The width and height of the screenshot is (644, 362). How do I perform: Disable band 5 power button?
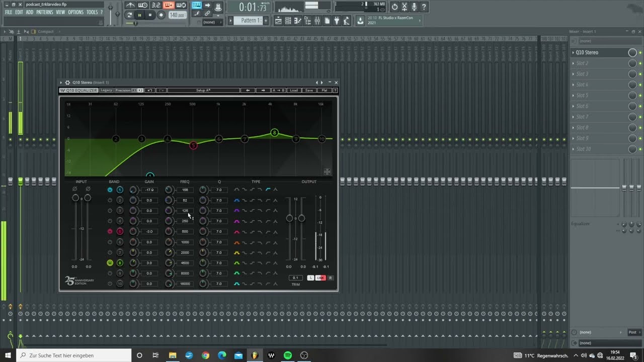110,231
